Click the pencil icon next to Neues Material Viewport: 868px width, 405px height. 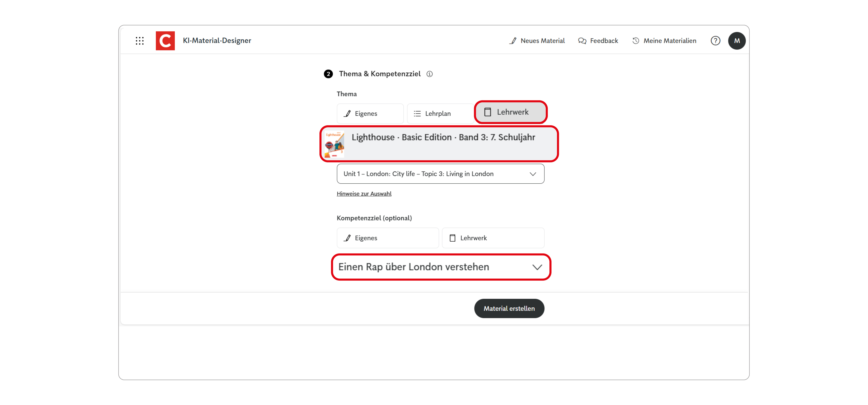[x=513, y=40]
